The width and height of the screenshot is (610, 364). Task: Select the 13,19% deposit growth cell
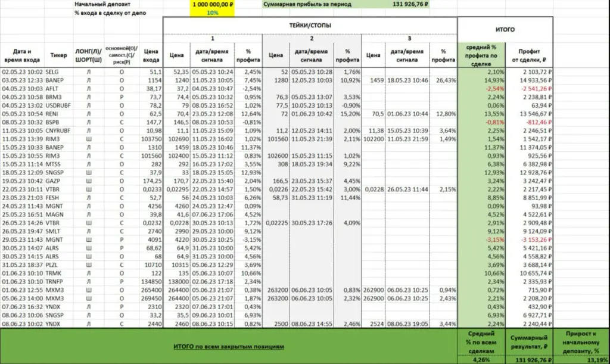pos(597,360)
